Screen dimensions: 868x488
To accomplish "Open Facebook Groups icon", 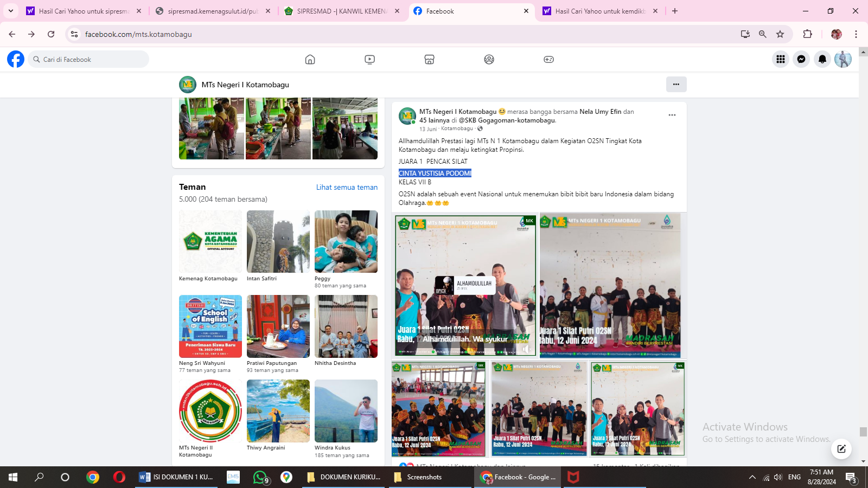I will pyautogui.click(x=489, y=60).
